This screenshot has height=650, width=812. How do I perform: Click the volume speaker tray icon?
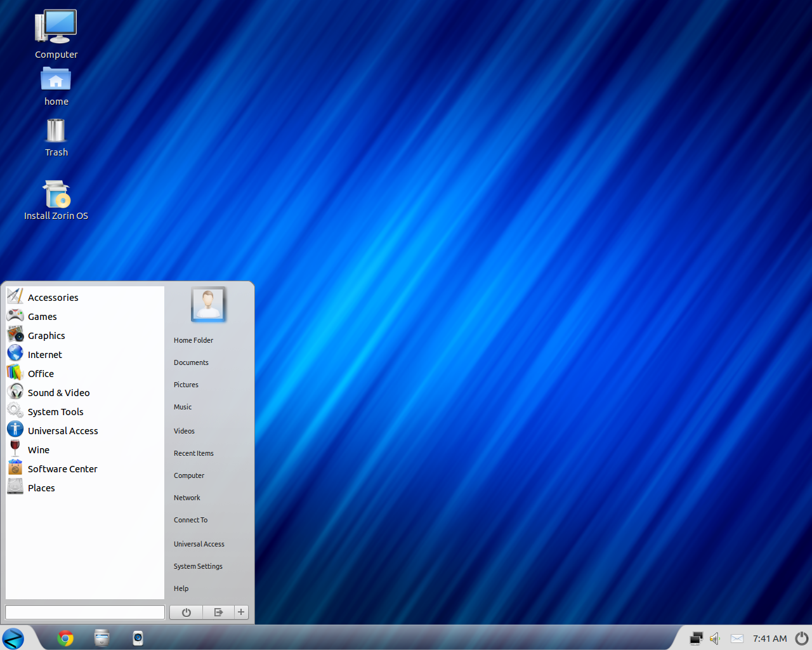(x=715, y=639)
